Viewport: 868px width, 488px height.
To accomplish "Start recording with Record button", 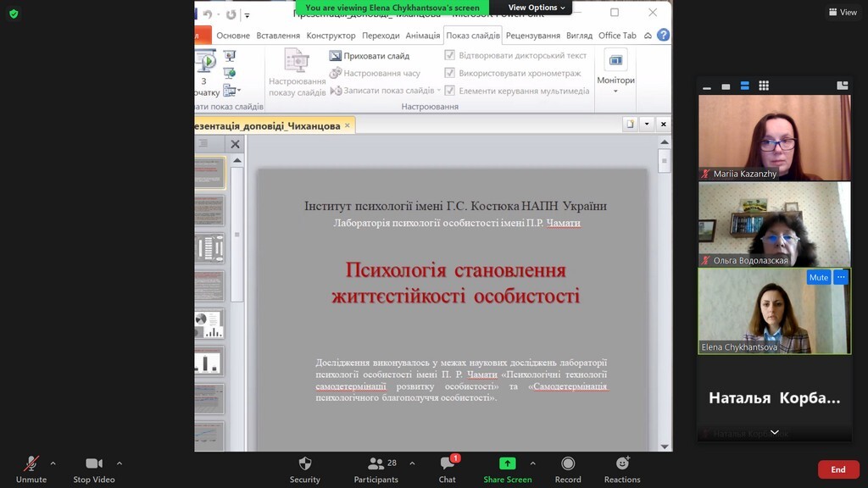I will [568, 469].
